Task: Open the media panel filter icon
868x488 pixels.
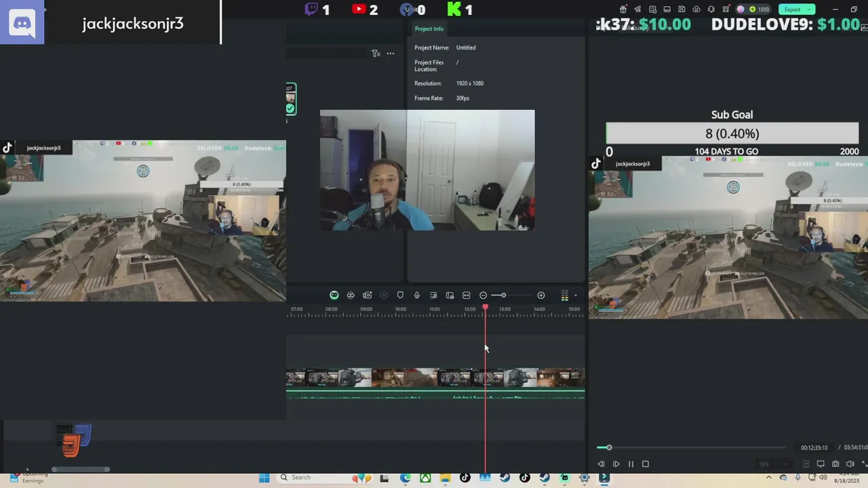Action: pyautogui.click(x=376, y=54)
